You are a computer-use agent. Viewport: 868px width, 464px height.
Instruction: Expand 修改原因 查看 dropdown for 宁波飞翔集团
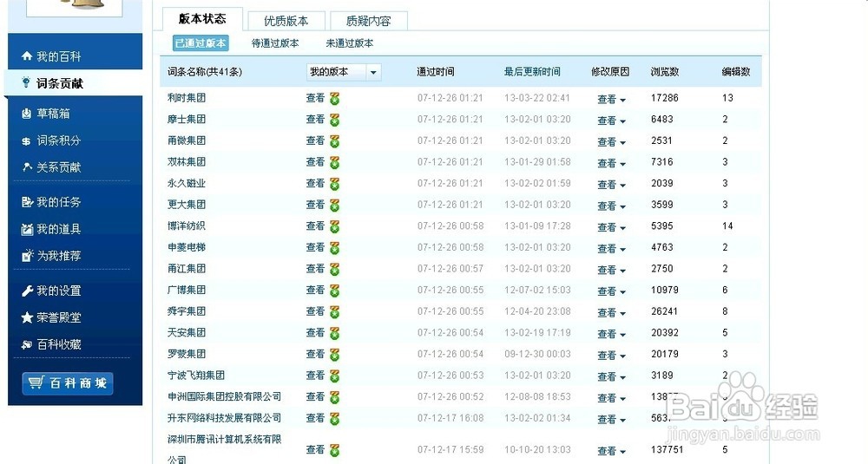click(611, 376)
